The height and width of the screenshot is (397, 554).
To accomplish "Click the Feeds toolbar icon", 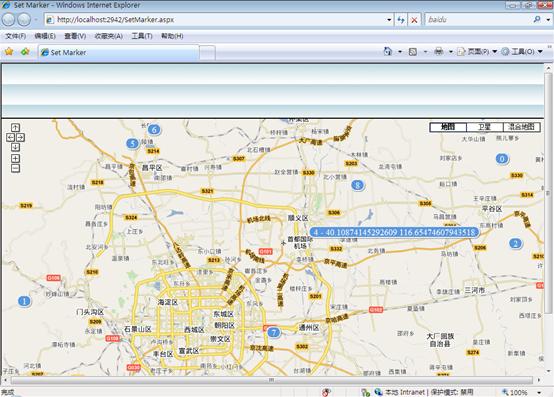I will pos(412,52).
